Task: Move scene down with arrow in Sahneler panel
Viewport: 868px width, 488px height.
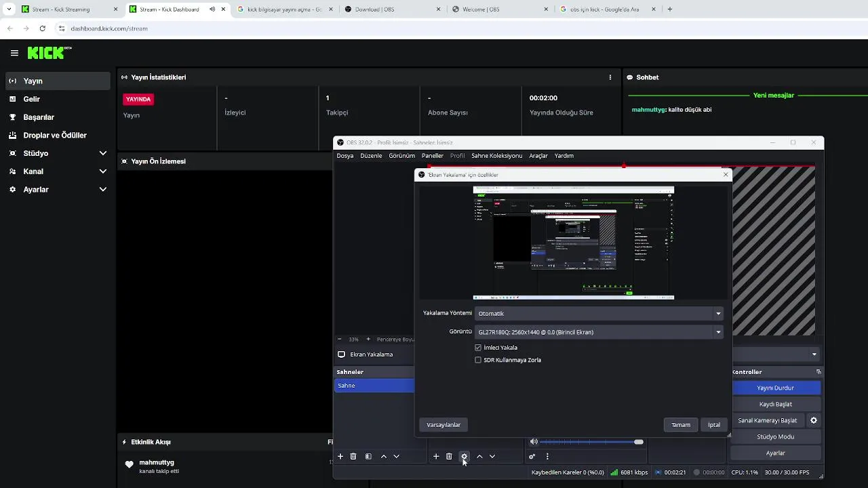Action: pos(397,457)
